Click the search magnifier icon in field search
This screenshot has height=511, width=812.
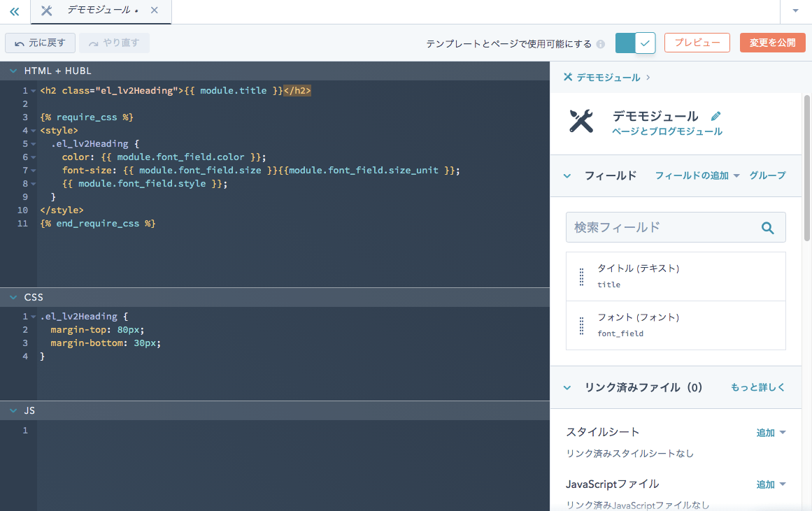pos(767,228)
